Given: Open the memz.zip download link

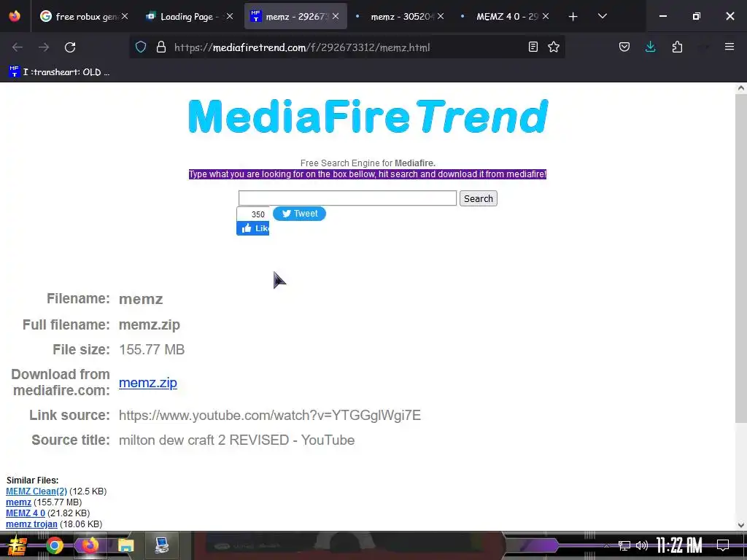Looking at the screenshot, I should [x=147, y=382].
